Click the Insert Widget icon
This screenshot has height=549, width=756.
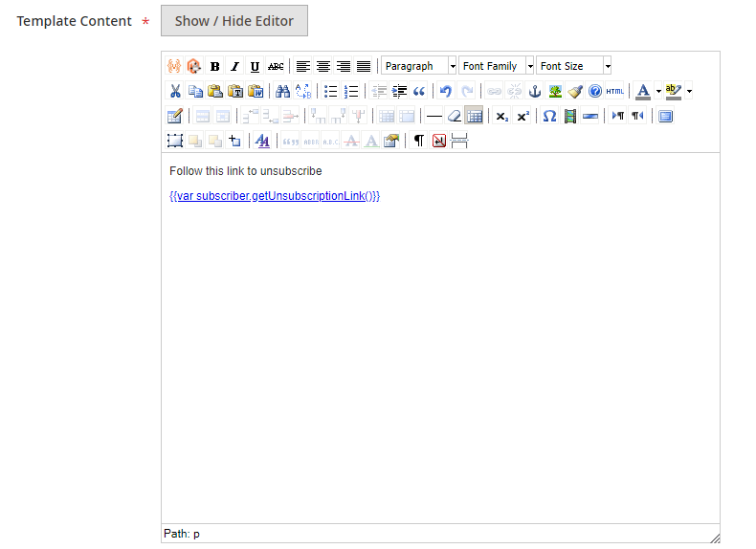194,66
